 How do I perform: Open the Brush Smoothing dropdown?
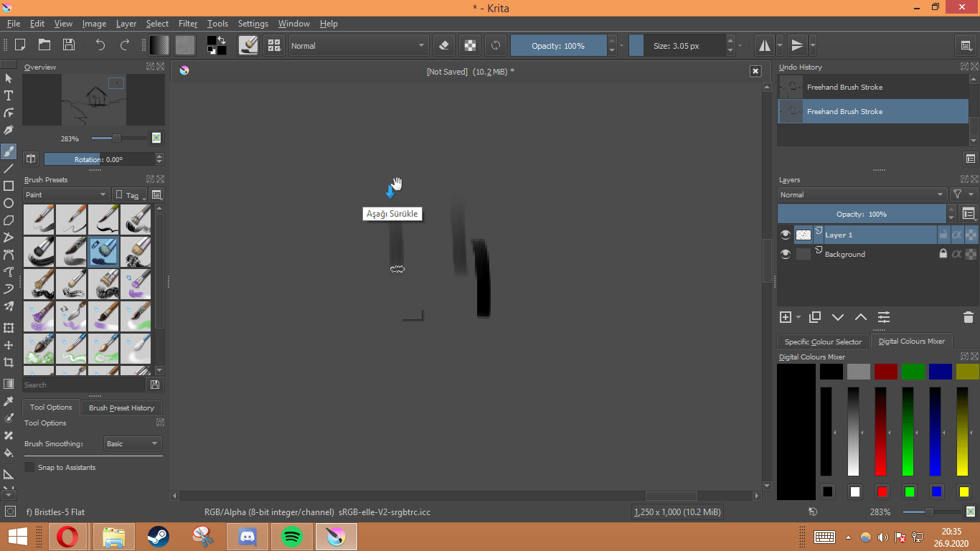(x=132, y=443)
